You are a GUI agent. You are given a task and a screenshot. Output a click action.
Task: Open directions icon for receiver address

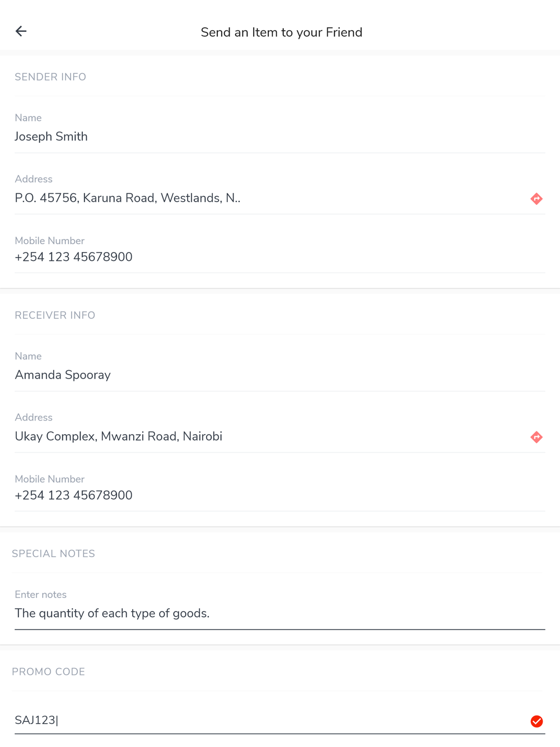pyautogui.click(x=536, y=437)
